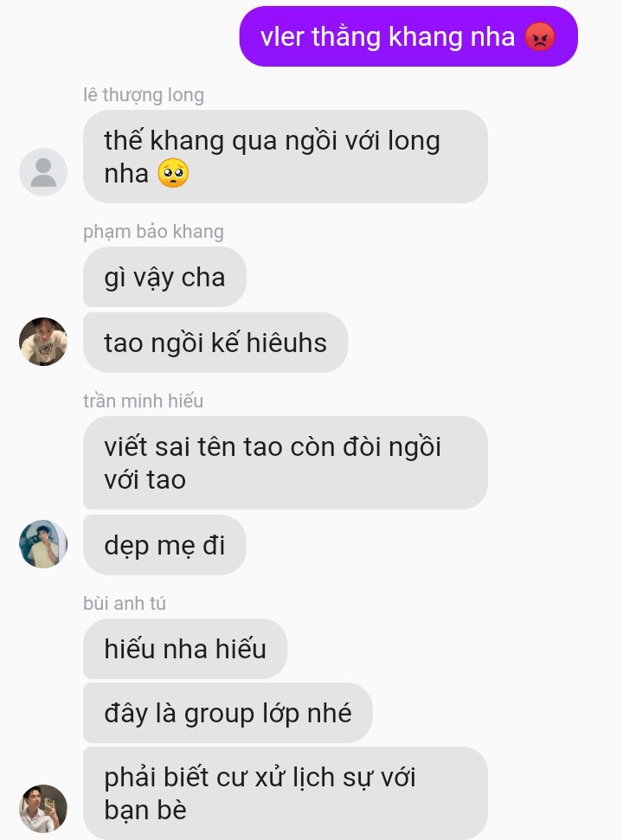Tap empty chat background right of 'dẹp mẹ đi'
The height and width of the screenshot is (840, 623).
pyautogui.click(x=428, y=545)
